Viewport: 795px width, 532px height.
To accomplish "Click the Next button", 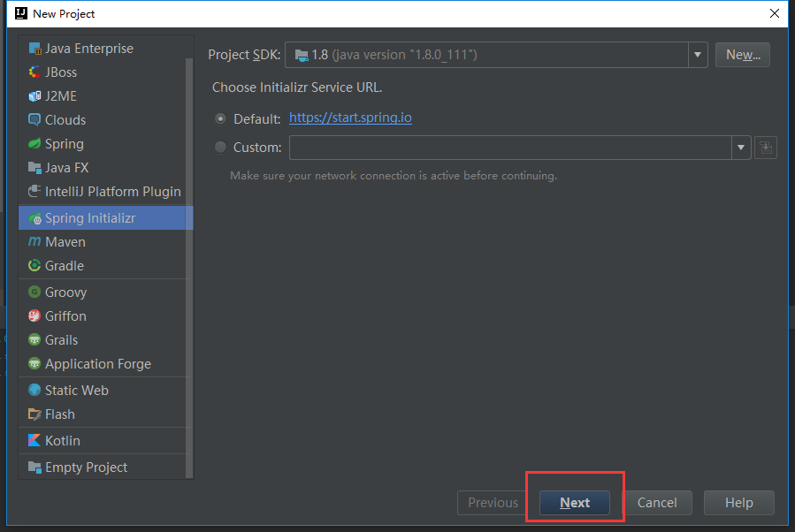I will tap(575, 503).
